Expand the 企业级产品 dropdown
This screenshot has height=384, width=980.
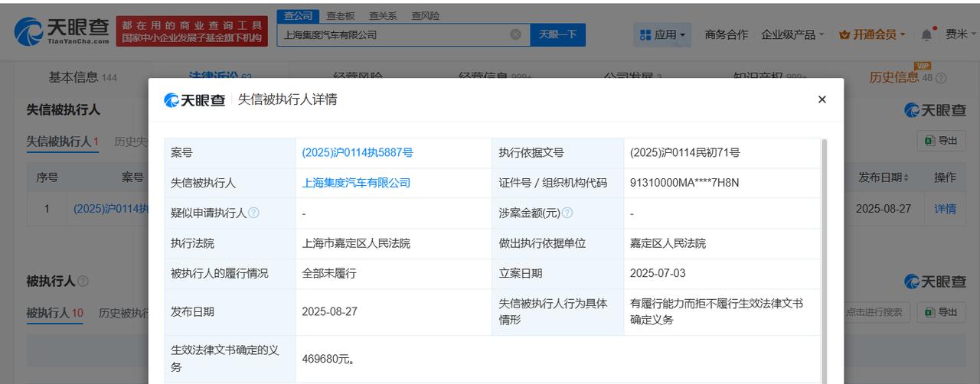pyautogui.click(x=792, y=34)
